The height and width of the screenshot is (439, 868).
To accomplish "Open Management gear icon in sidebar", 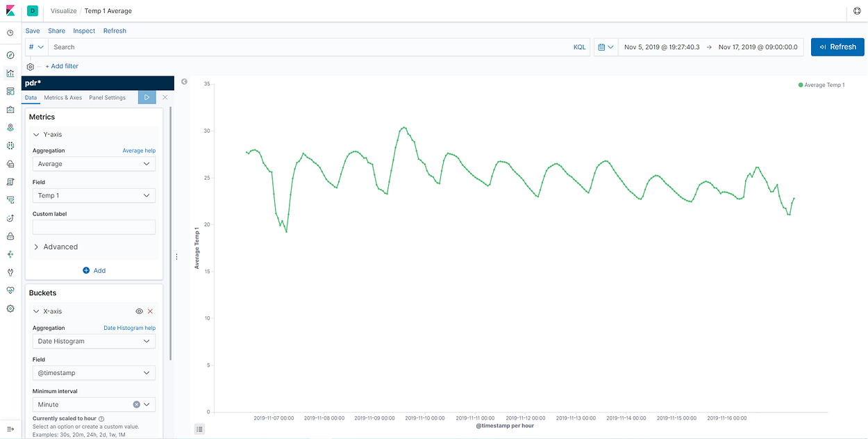I will (x=10, y=308).
